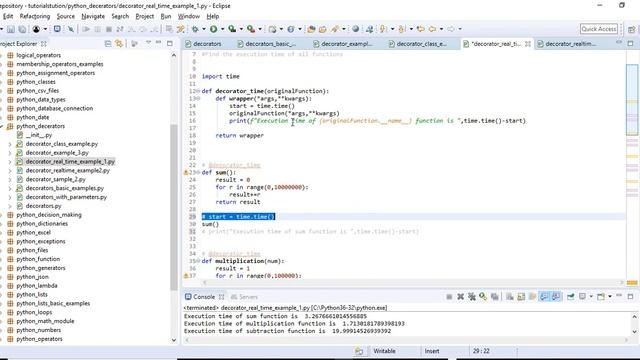Click Remove All Terminated Launches in the Console

471,297
